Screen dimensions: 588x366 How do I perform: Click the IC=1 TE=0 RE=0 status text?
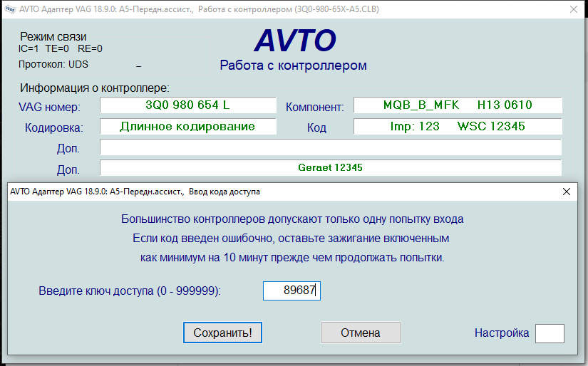click(x=61, y=48)
